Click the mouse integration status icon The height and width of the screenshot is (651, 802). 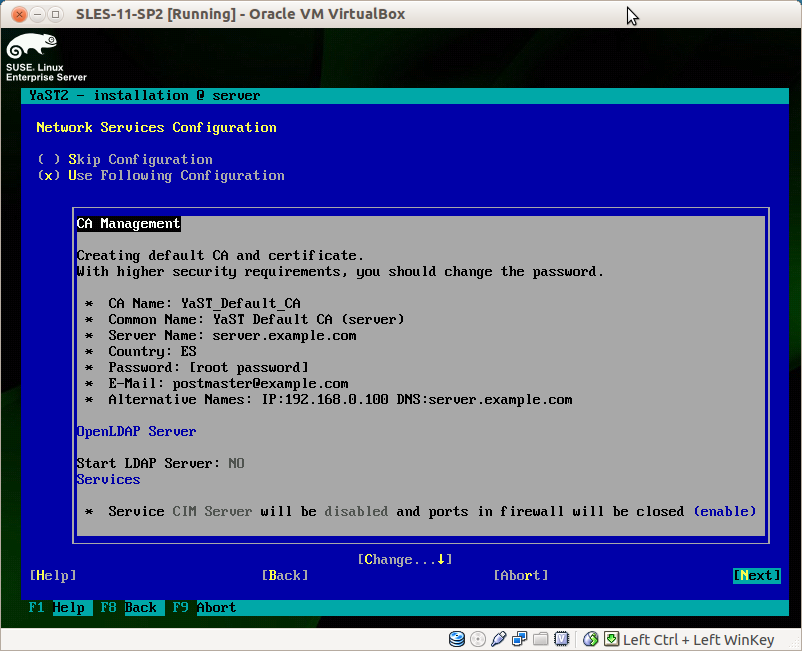(590, 639)
